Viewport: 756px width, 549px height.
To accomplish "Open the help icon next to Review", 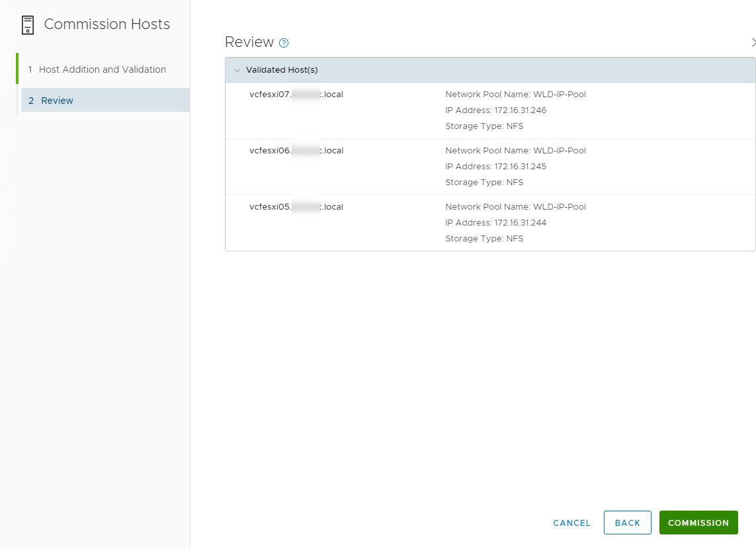I will (x=284, y=43).
